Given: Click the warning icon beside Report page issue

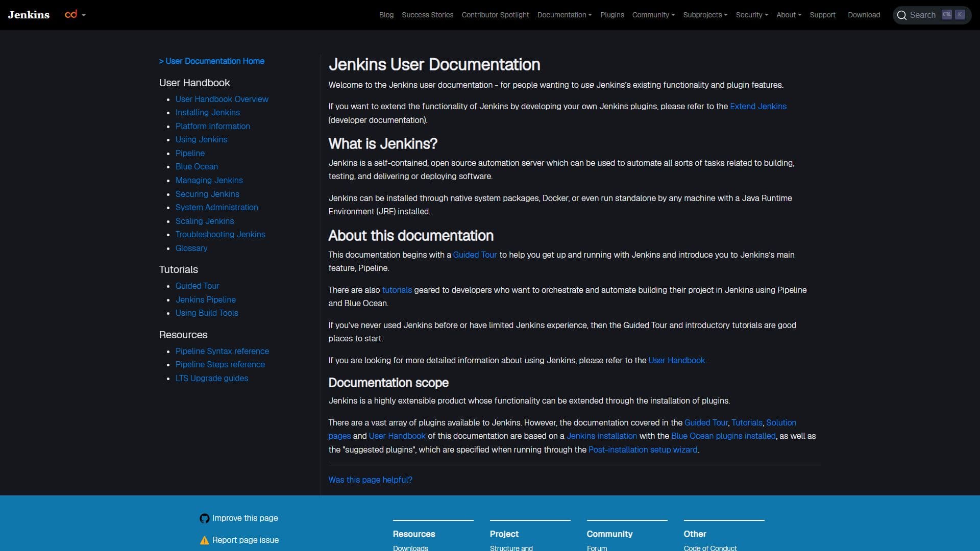Looking at the screenshot, I should tap(204, 540).
